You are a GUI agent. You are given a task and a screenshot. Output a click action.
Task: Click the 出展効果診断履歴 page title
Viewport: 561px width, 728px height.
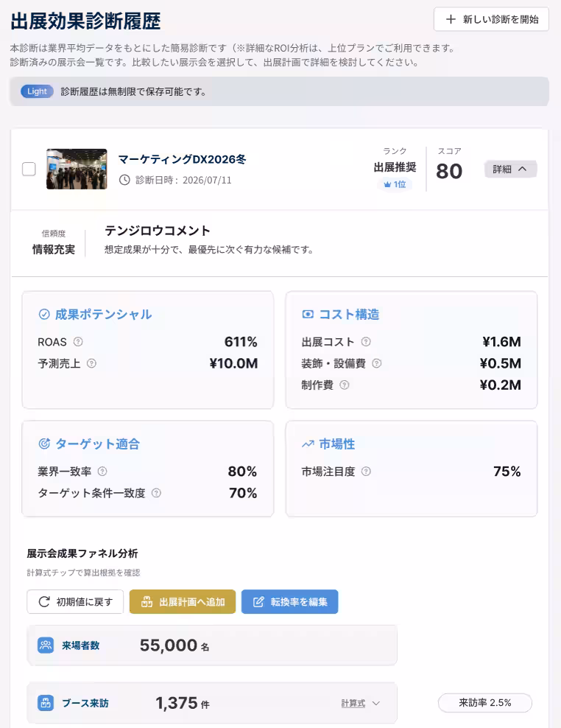[x=85, y=21]
